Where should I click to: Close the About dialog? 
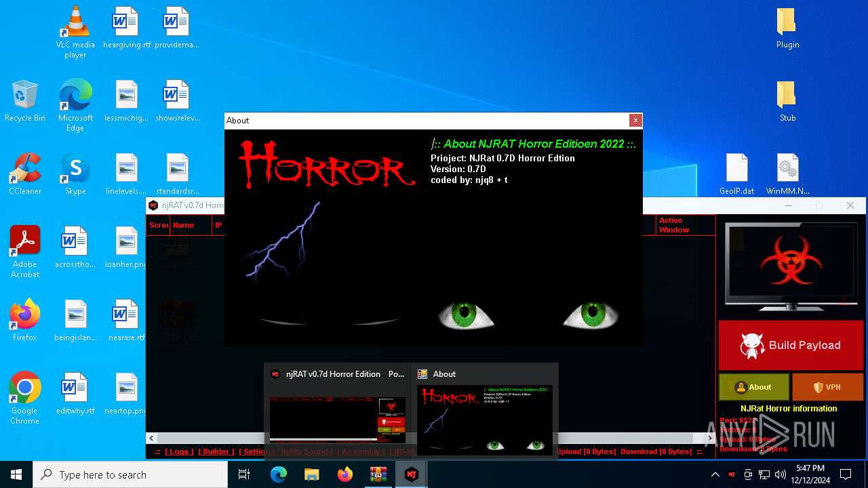point(635,120)
